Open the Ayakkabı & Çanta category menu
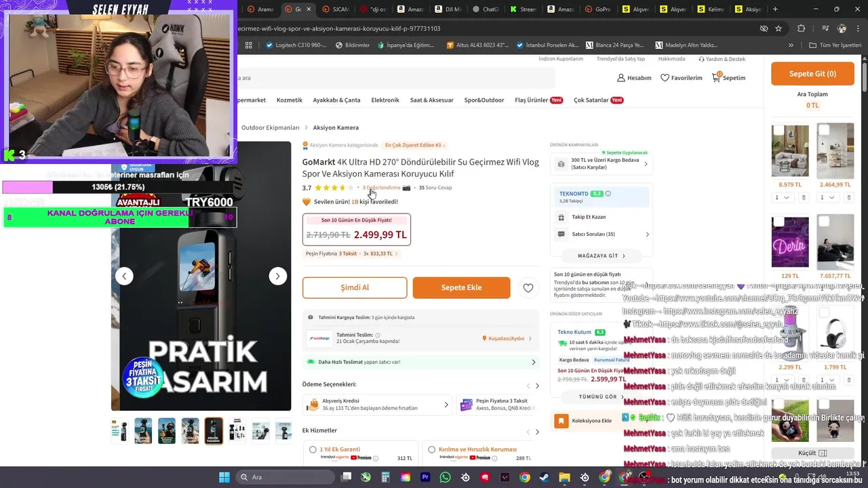Screen dimensions: 868x488 point(336,100)
